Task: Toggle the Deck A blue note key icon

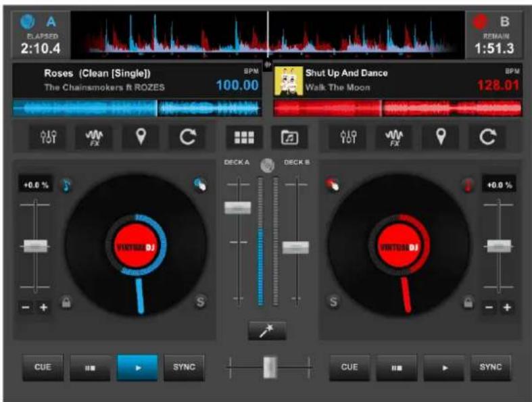Action: click(x=66, y=185)
